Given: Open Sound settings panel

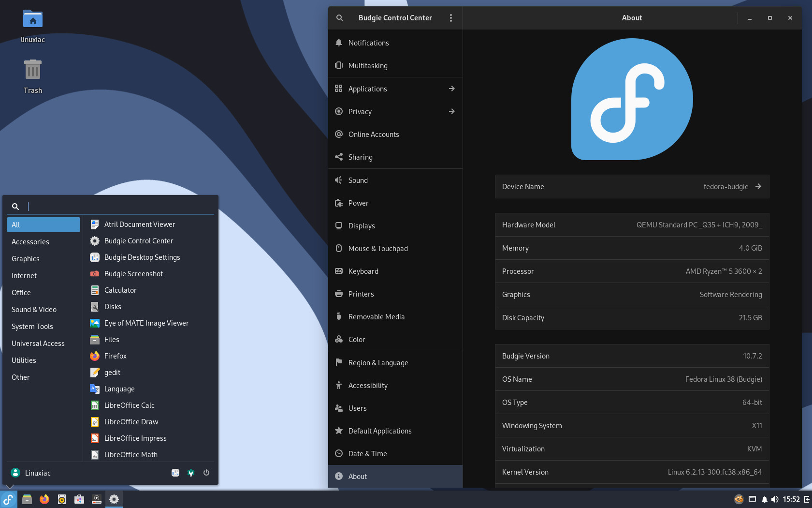Looking at the screenshot, I should pyautogui.click(x=395, y=180).
